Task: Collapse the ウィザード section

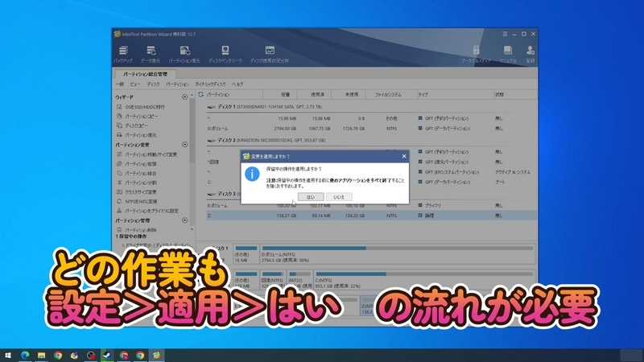Action: [184, 97]
